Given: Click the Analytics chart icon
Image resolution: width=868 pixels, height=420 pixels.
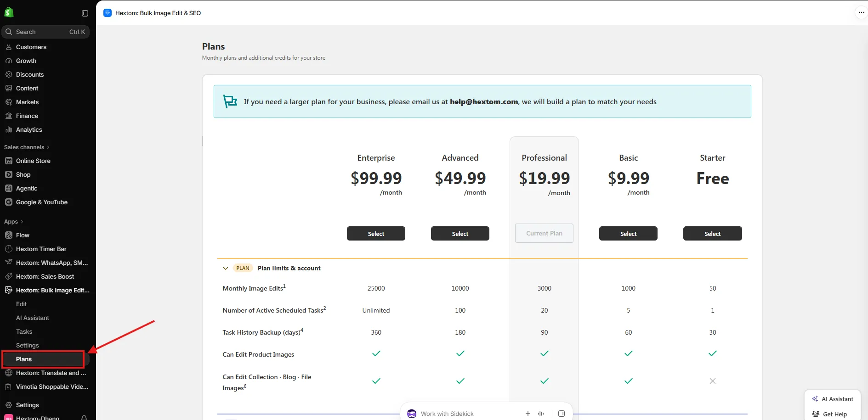Looking at the screenshot, I should pyautogui.click(x=9, y=129).
